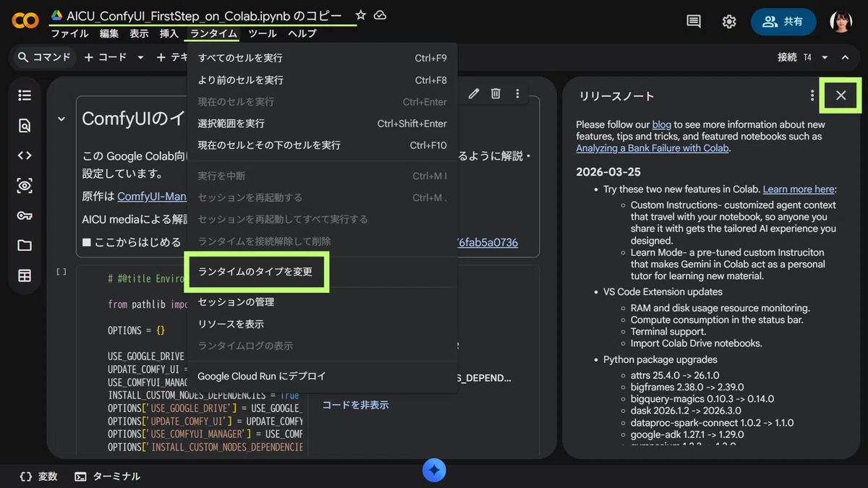Image resolution: width=868 pixels, height=488 pixels.
Task: Open release notes panel options menu
Action: [x=812, y=95]
